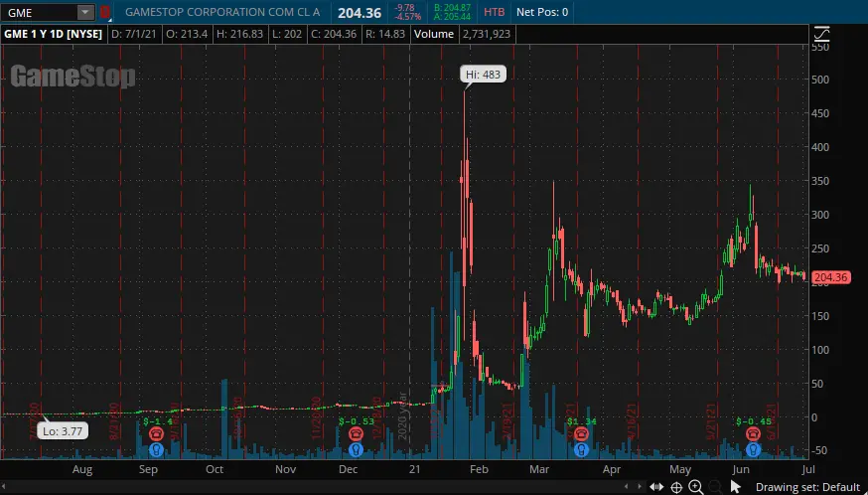
Task: Click the Feb label on time axis
Action: pyautogui.click(x=479, y=469)
